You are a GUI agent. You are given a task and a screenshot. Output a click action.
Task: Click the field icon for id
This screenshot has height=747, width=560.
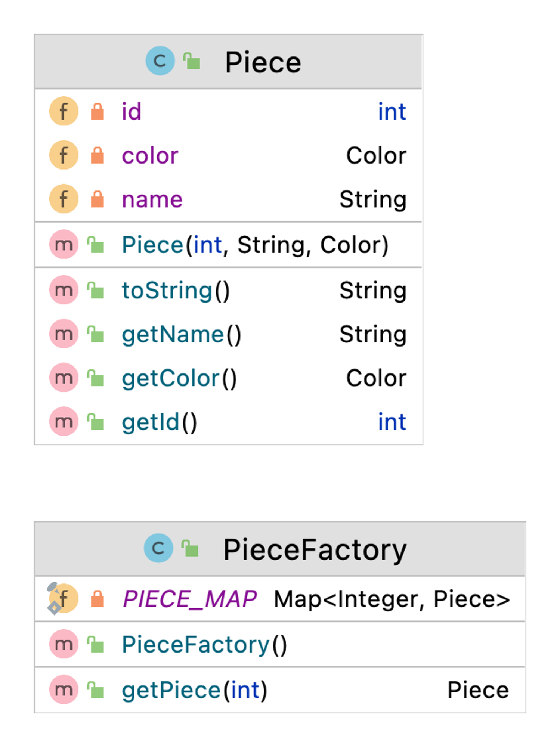pyautogui.click(x=64, y=111)
